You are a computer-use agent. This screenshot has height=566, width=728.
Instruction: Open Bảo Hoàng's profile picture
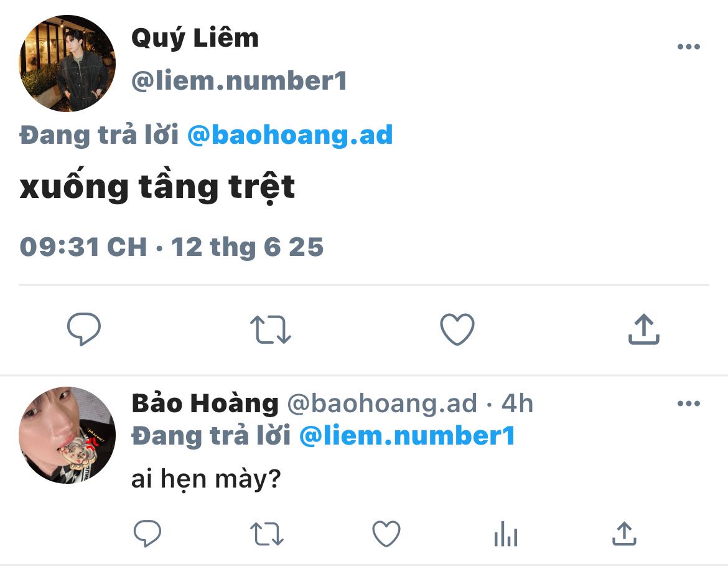click(x=67, y=435)
